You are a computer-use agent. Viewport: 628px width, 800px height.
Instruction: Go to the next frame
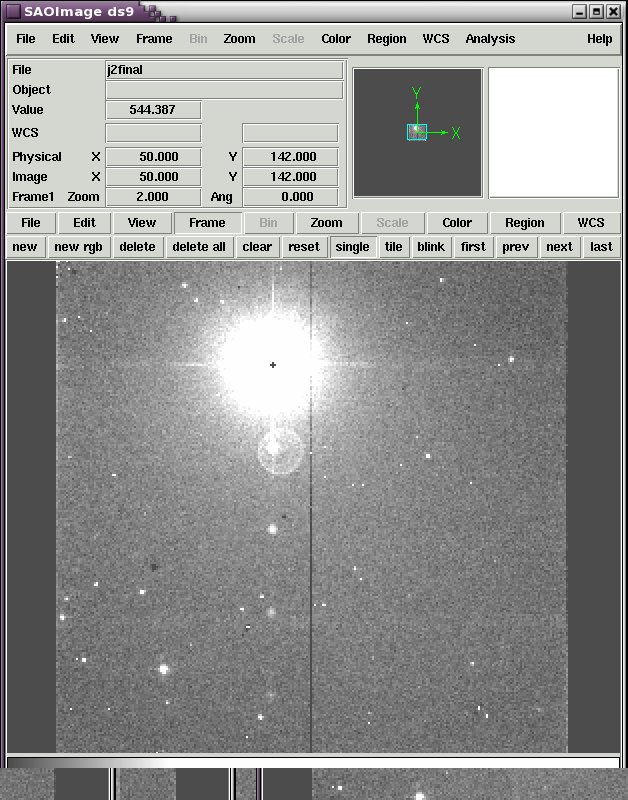tap(559, 247)
